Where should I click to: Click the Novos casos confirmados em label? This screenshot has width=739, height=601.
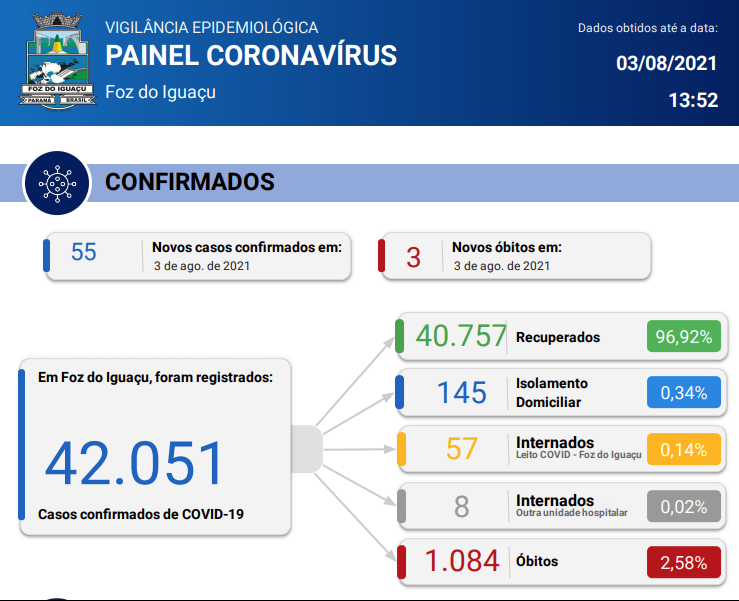(247, 247)
